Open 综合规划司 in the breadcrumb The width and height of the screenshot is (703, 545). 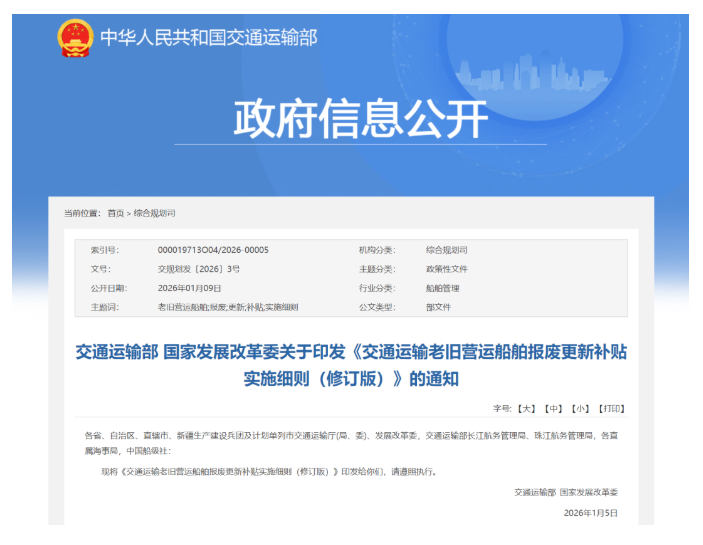154,213
